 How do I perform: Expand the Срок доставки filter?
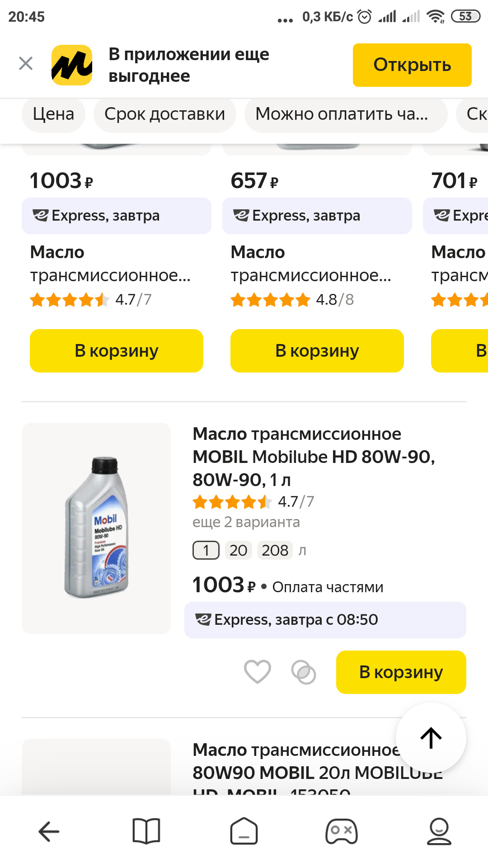tap(164, 114)
